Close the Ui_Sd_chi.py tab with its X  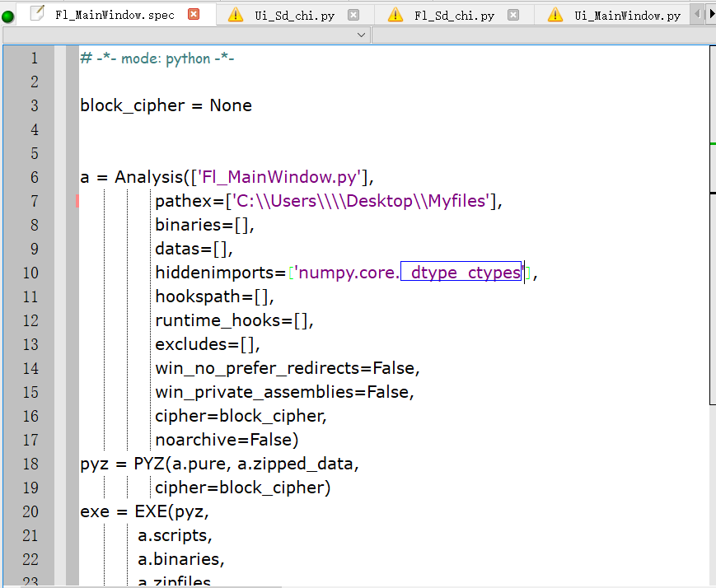(354, 14)
